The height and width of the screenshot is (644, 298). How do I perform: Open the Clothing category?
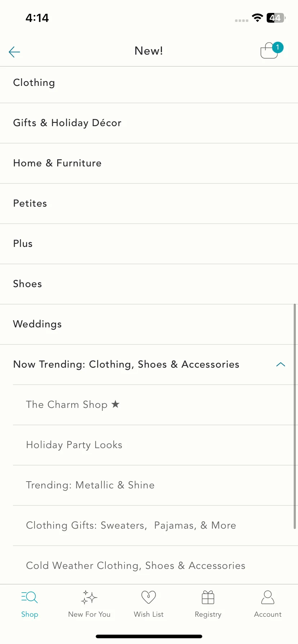[x=149, y=83]
